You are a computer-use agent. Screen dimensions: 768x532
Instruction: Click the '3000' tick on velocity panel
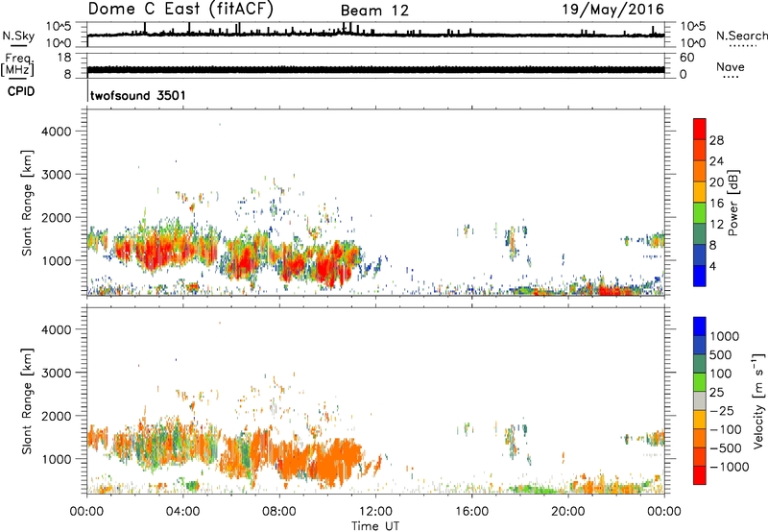coord(57,373)
